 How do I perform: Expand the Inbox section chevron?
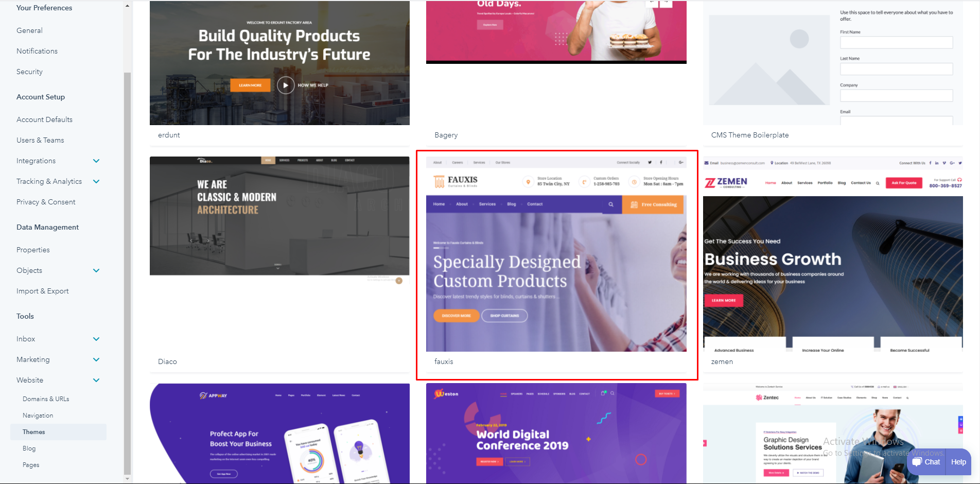96,339
